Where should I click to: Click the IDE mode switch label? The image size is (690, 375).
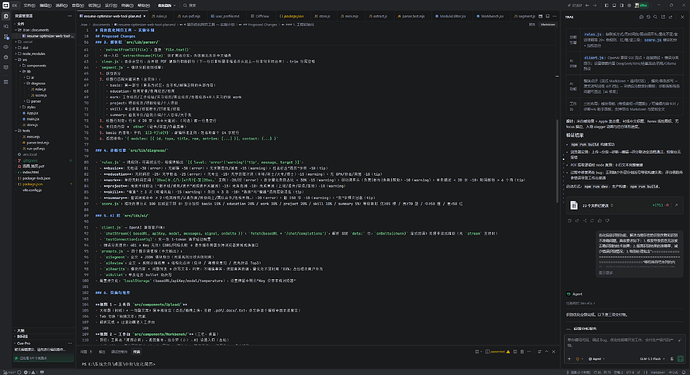[x=14, y=5]
